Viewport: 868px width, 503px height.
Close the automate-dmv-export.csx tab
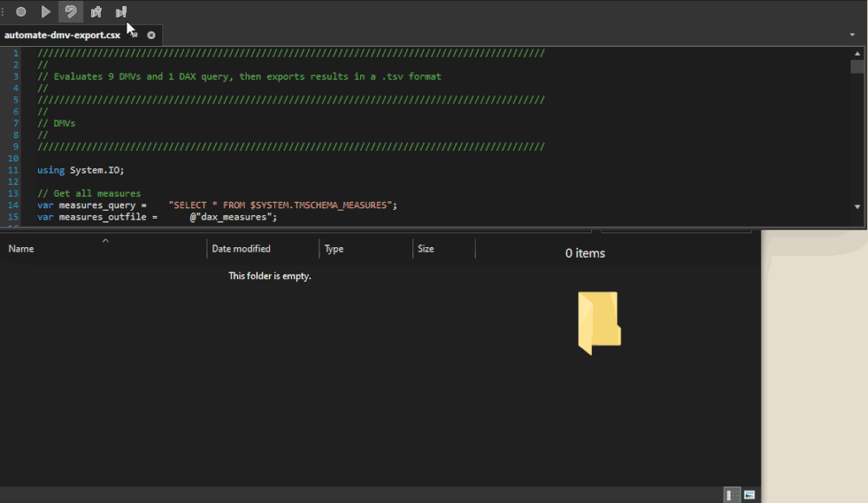(151, 35)
